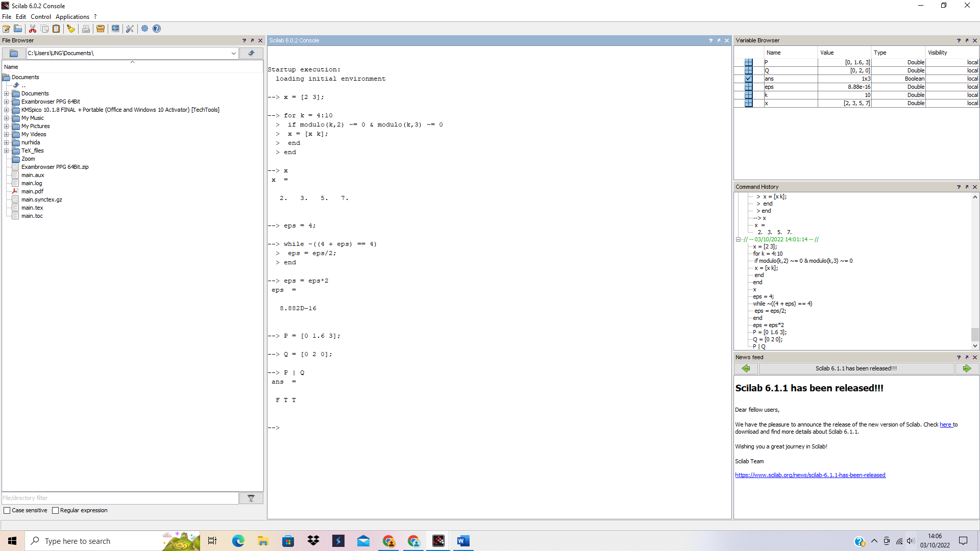Undock the Scilab Console panel
Screen dimensions: 980x551
[x=719, y=40]
